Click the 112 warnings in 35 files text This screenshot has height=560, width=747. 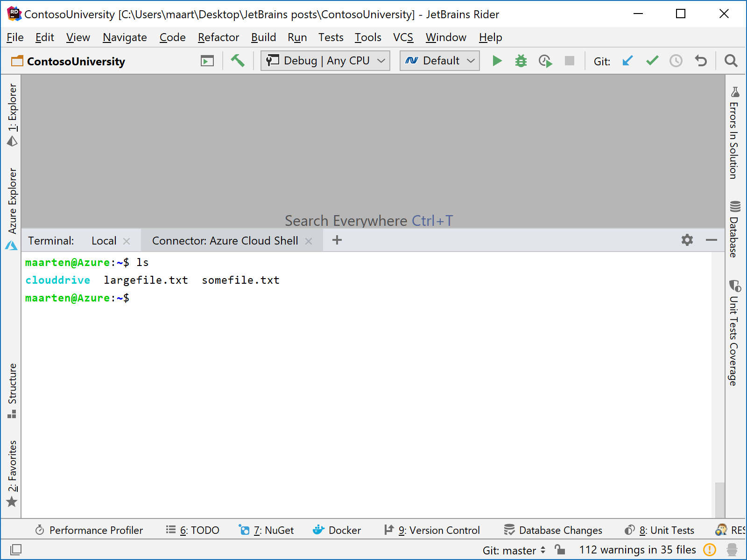(638, 550)
